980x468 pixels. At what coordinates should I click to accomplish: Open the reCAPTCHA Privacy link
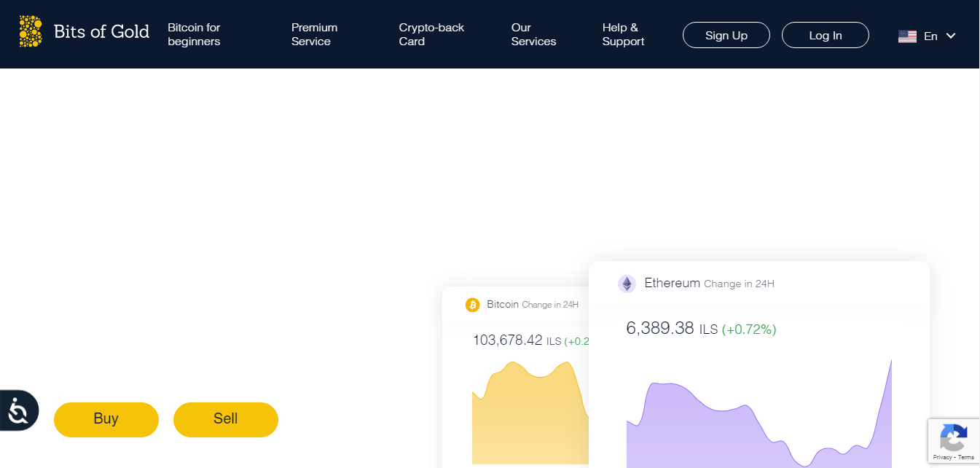pos(942,458)
